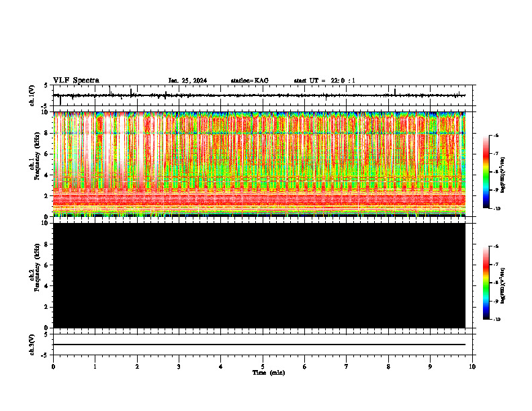532x411 pixels.
Task: Click the "-8" tick on ch.1 colorbar
Action: coord(496,172)
